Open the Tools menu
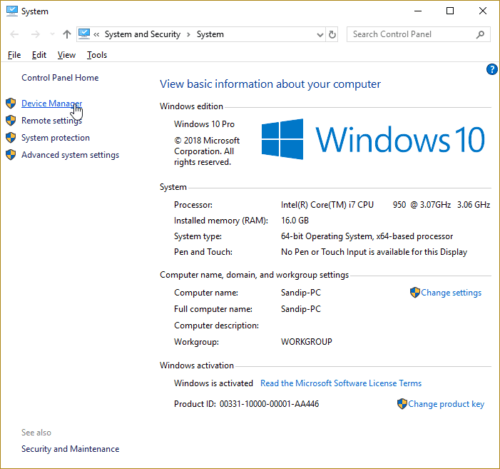500x469 pixels. click(97, 55)
